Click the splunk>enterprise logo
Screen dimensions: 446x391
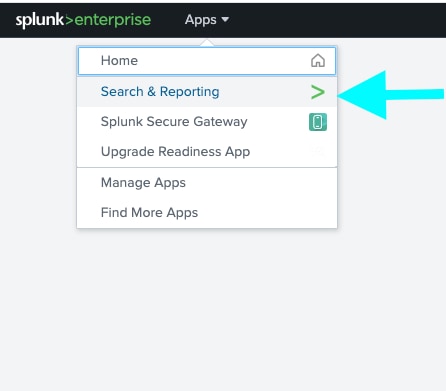pos(83,20)
